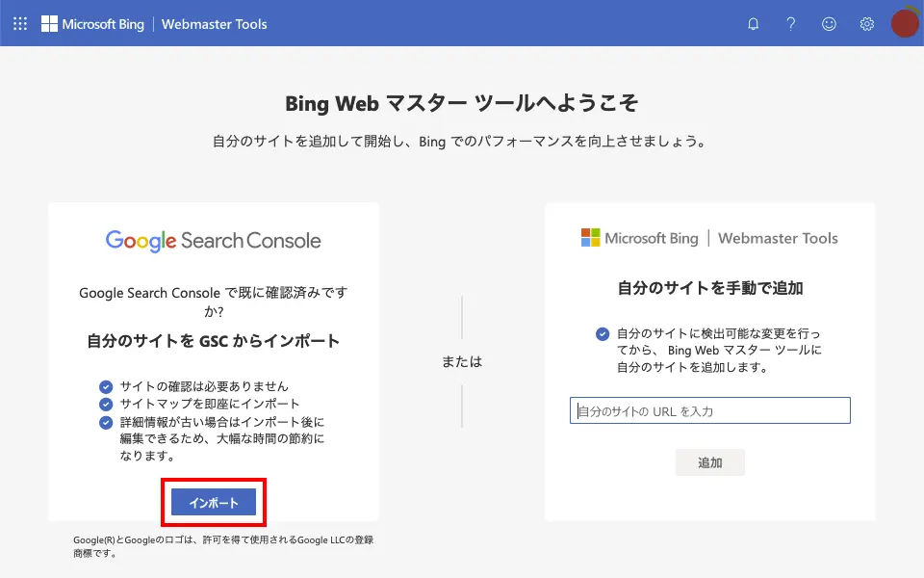Click the インポート button
Image resolution: width=924 pixels, height=578 pixels.
coord(213,502)
